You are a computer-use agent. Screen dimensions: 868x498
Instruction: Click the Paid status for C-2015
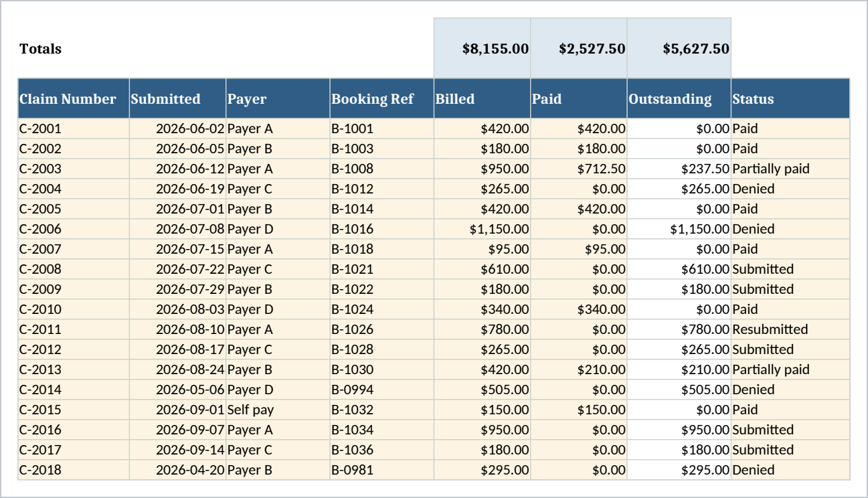790,410
